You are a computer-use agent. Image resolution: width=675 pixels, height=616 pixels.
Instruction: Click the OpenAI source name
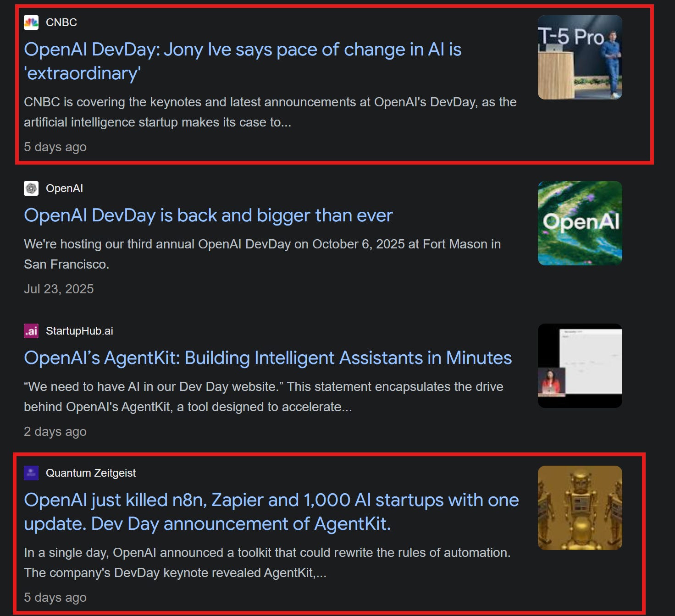(64, 188)
